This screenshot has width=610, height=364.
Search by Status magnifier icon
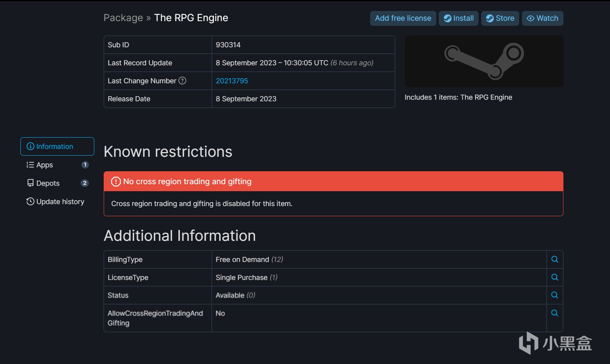(x=554, y=295)
